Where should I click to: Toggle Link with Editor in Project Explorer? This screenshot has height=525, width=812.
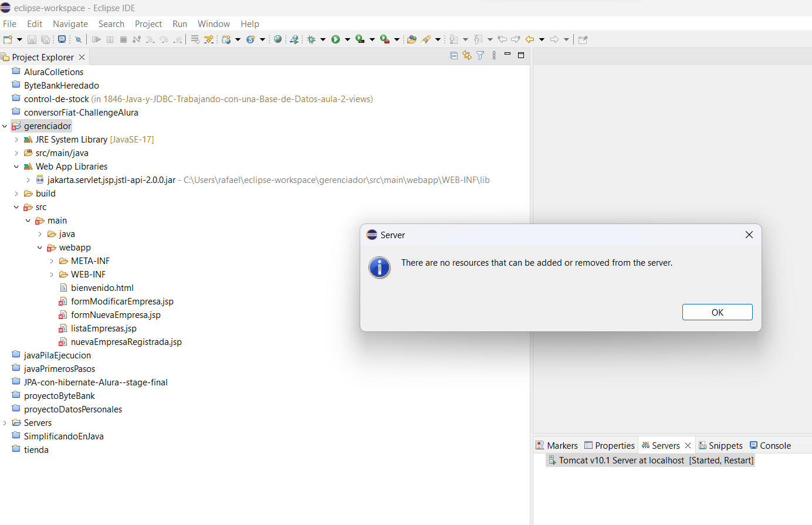coord(467,55)
